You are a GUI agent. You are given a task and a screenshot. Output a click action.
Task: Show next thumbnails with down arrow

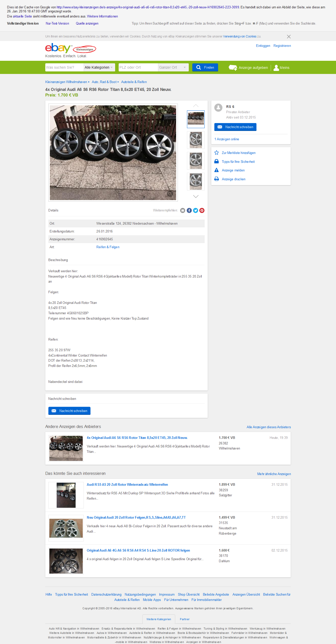pyautogui.click(x=196, y=197)
